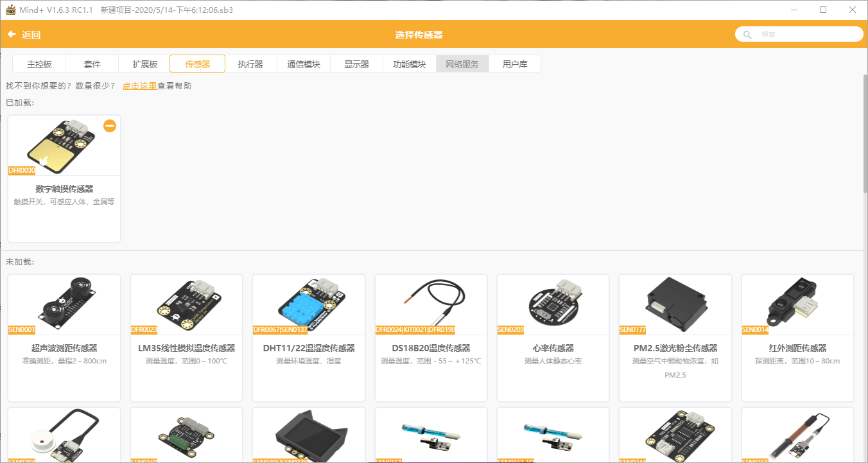Click 心率传感器 card title
Image resolution: width=868 pixels, height=463 pixels.
(x=553, y=348)
